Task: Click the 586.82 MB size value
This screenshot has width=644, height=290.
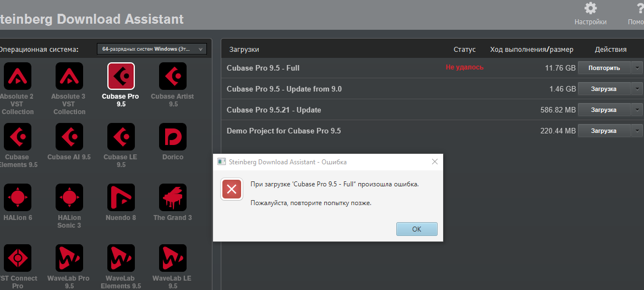Action: point(558,110)
